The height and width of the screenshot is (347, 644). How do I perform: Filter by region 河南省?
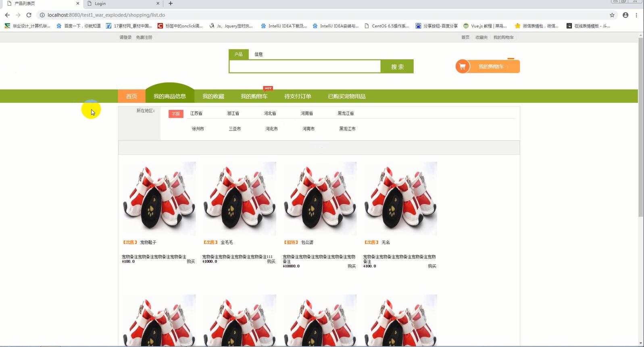pyautogui.click(x=307, y=114)
